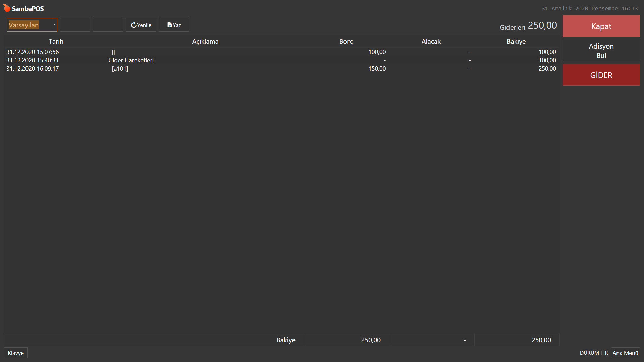Screen dimensions: 644x362
Task: Click the Tarih column header
Action: (56, 41)
